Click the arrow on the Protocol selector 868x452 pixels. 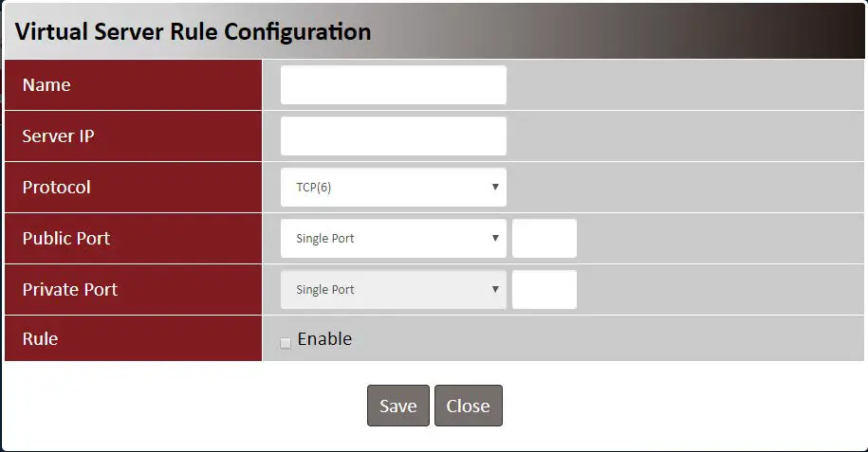click(495, 188)
